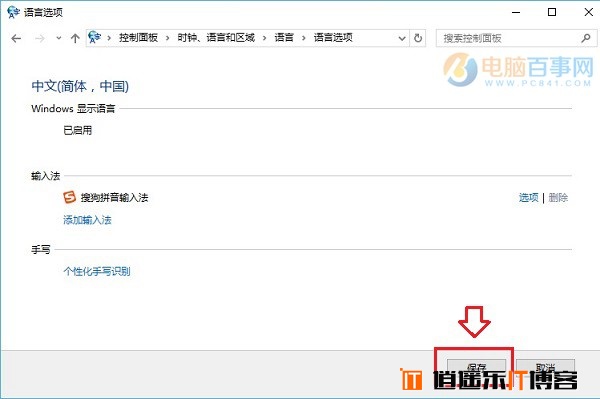Expand arrow after 语言 breadcrumb
This screenshot has height=399, width=600.
click(x=304, y=38)
